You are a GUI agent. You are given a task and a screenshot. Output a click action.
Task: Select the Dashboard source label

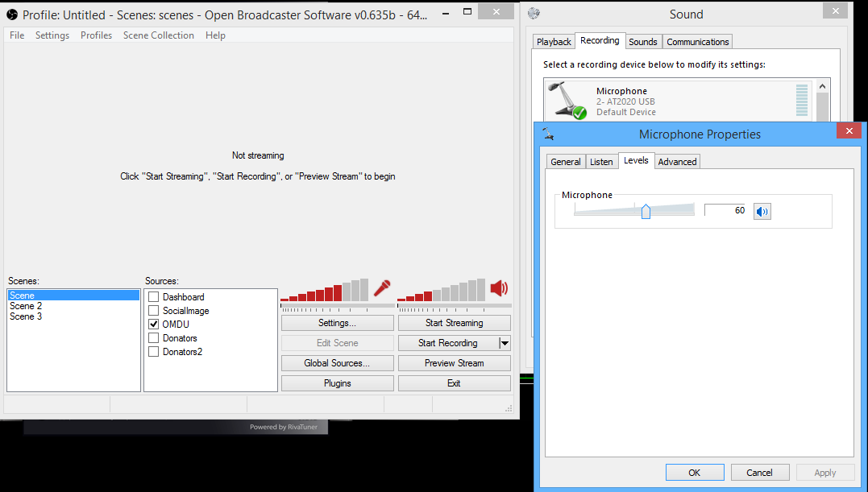pyautogui.click(x=183, y=297)
